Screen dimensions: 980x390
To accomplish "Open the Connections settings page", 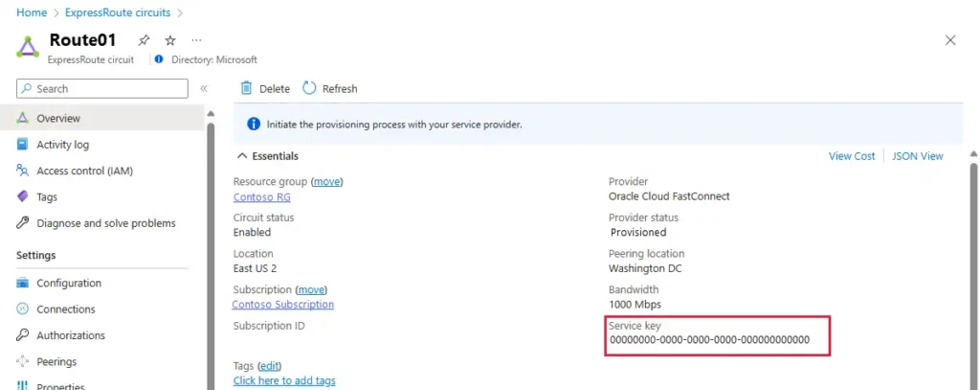I will (x=66, y=310).
